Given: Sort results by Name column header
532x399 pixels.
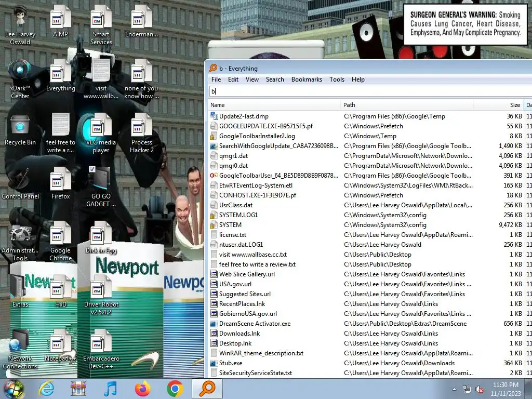Looking at the screenshot, I should point(274,105).
